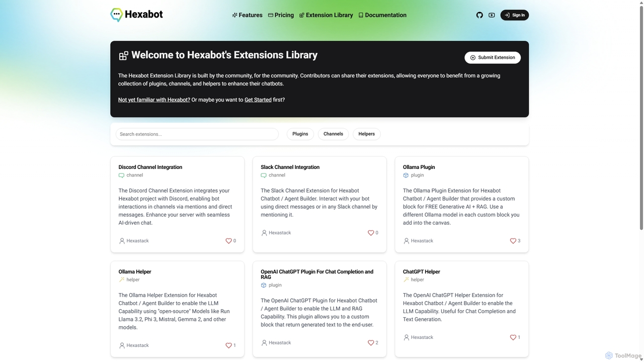
Task: Click the heart icon on Discord Channel Integration
Action: [x=228, y=241]
